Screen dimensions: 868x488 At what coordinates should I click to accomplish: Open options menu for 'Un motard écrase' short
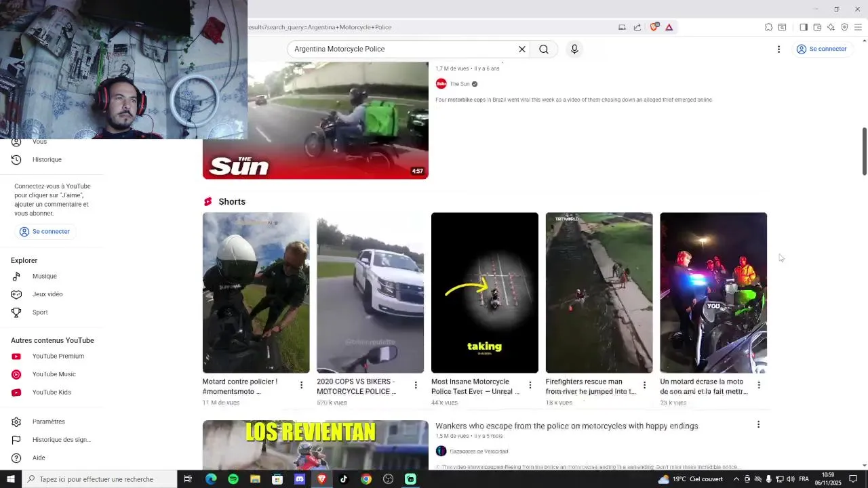click(759, 385)
